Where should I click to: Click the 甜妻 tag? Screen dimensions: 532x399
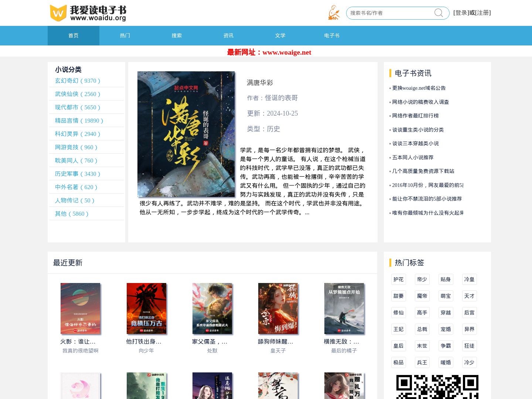[x=398, y=296]
